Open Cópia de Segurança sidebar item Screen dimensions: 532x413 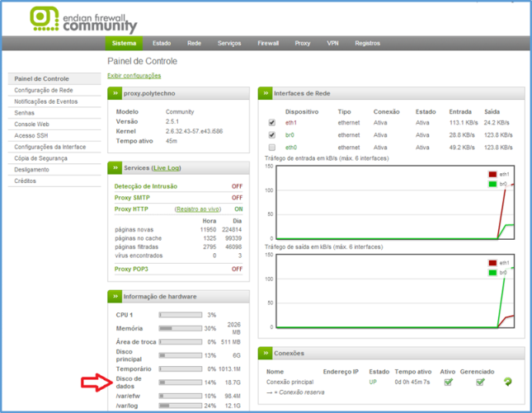pos(54,158)
